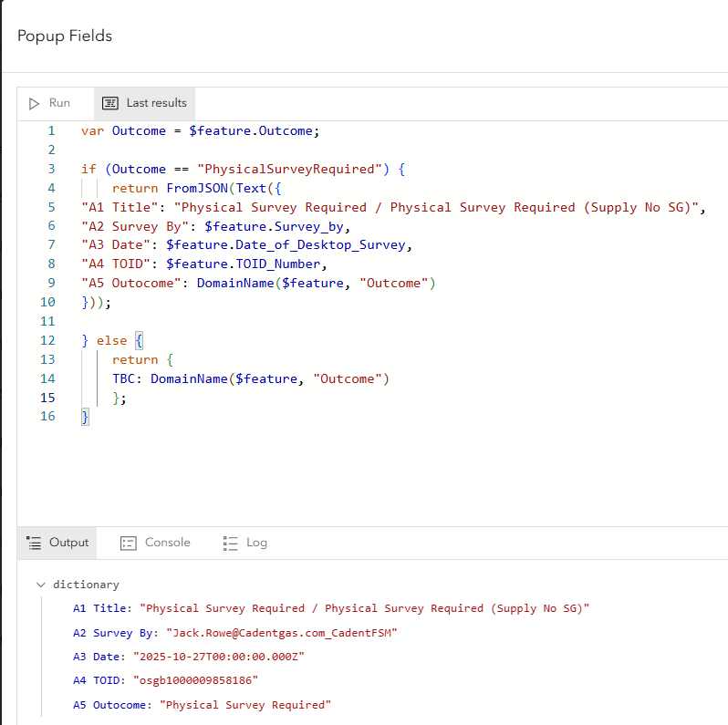Place cursor on line 1 var Outcome

pos(123,131)
